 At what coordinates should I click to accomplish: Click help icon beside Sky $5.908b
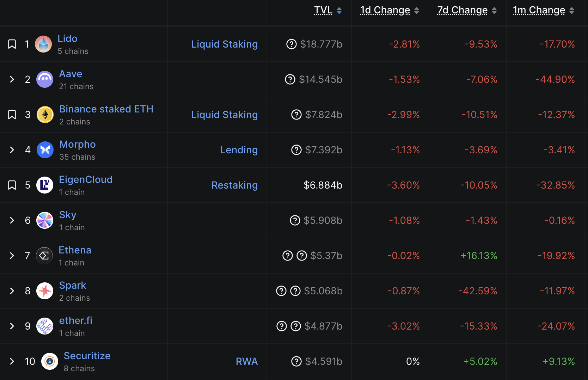pyautogui.click(x=295, y=220)
